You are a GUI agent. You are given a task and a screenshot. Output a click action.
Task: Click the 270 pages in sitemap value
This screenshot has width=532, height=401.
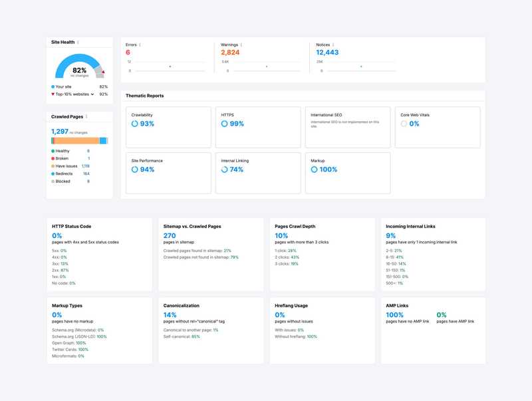[x=170, y=235]
